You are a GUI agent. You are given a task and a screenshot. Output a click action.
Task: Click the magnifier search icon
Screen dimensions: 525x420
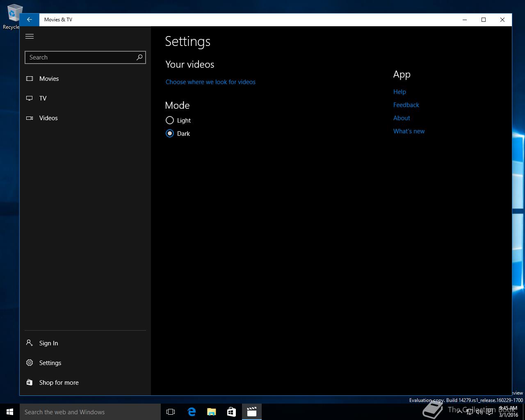tap(139, 57)
